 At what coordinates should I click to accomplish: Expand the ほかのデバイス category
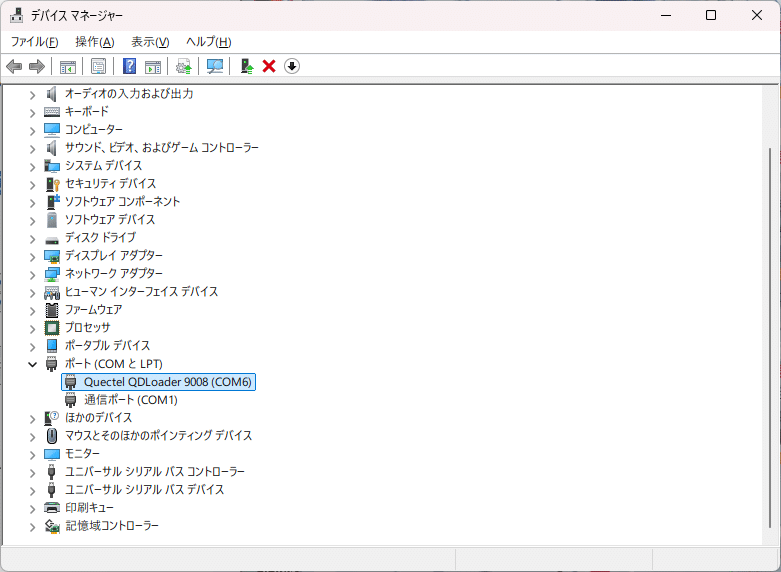tap(32, 418)
